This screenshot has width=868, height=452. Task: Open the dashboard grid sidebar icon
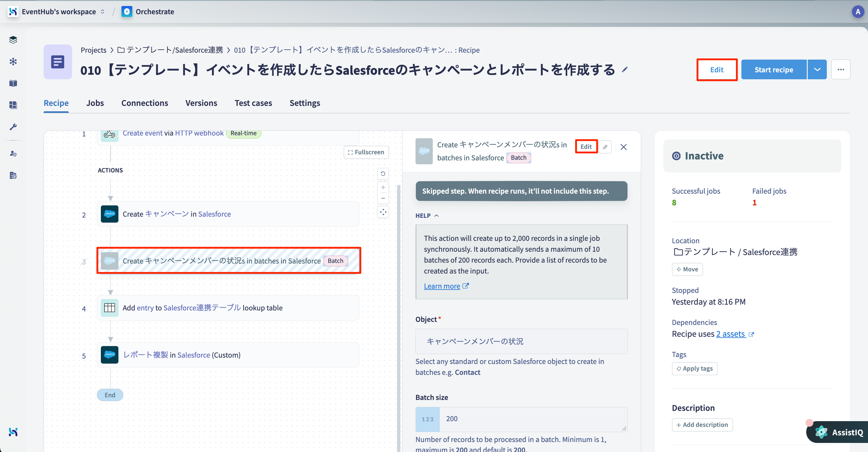coord(13,105)
